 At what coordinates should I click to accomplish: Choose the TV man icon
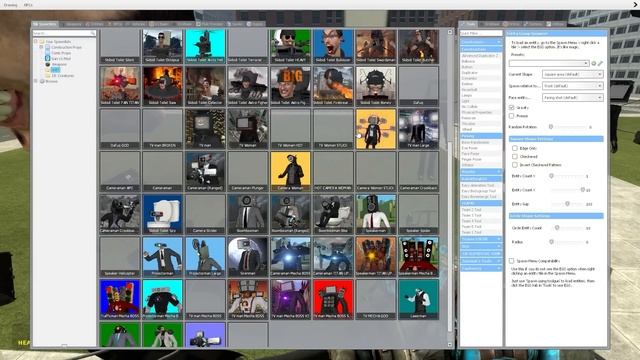205,129
